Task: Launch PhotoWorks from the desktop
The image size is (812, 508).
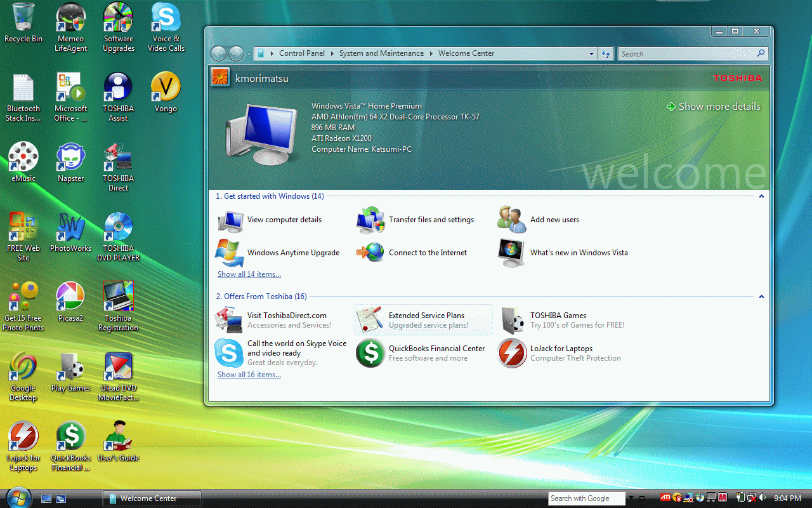Action: click(71, 232)
